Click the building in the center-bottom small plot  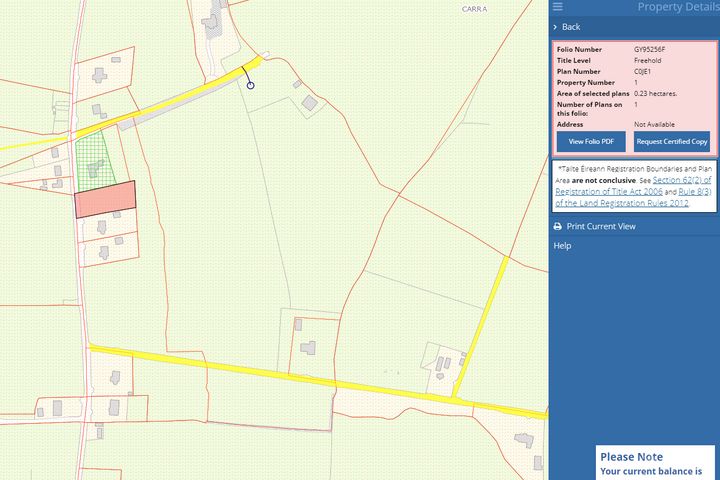tap(309, 348)
